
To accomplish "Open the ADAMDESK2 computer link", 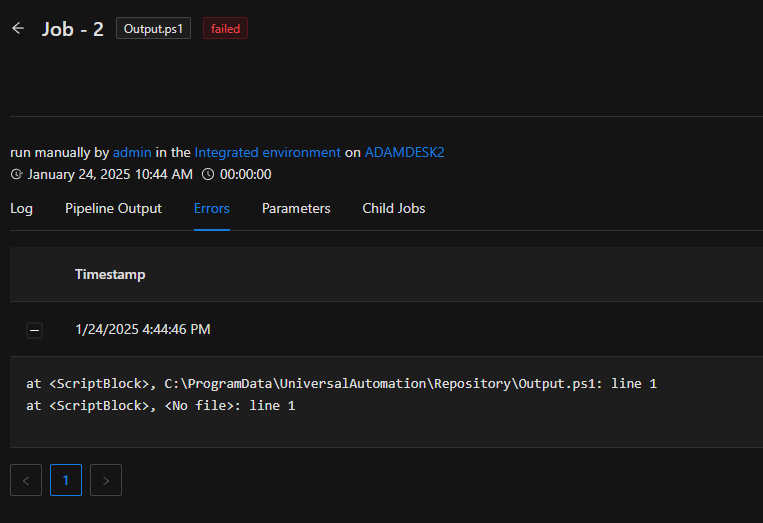I will [404, 153].
